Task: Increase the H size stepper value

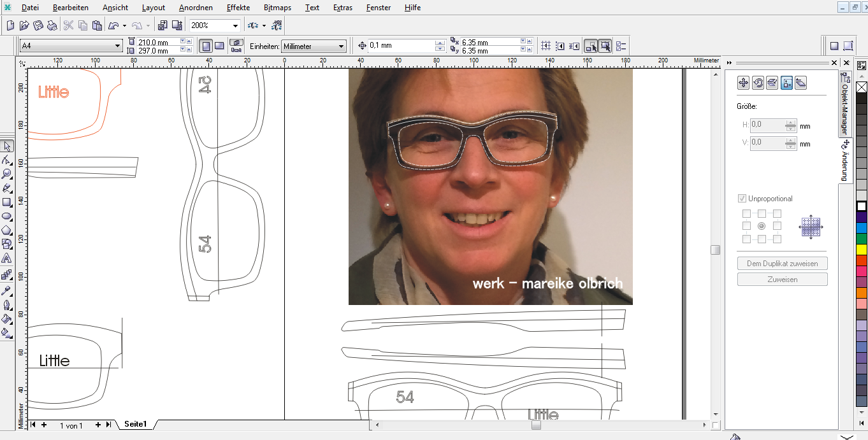Action: 791,122
